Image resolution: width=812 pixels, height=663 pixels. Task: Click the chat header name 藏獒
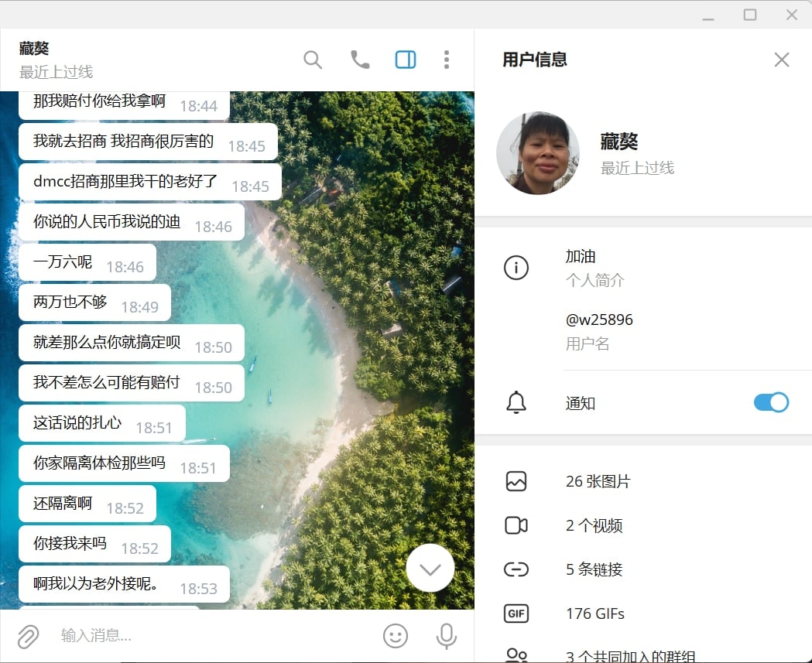coord(34,48)
